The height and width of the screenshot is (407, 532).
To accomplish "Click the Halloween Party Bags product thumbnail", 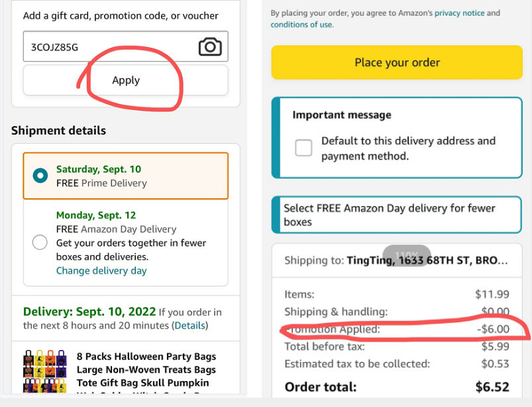I will [x=44, y=374].
